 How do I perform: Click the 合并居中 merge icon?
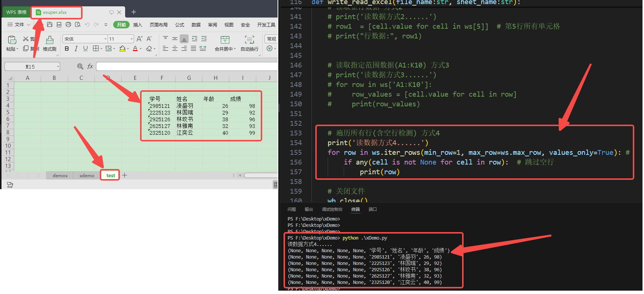pos(225,40)
